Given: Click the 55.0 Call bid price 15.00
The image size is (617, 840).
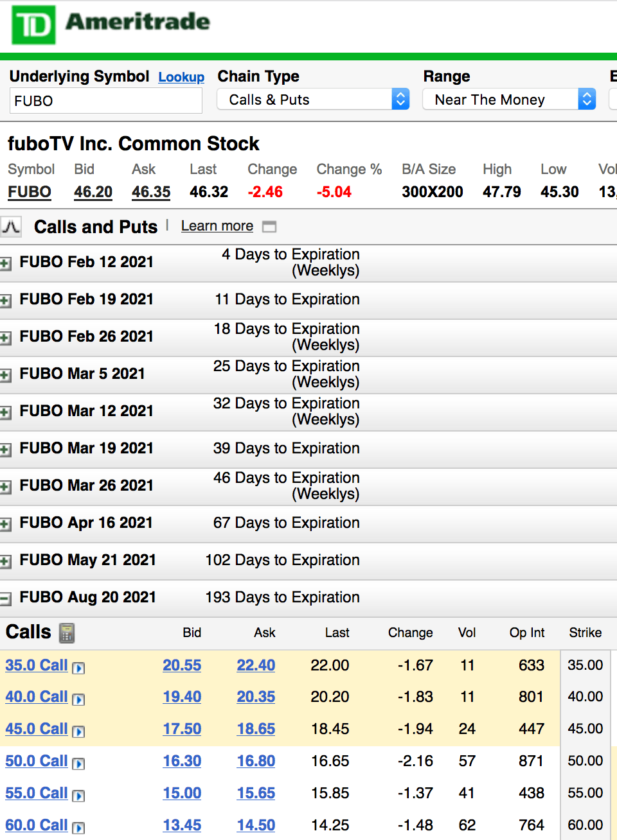Looking at the screenshot, I should pyautogui.click(x=182, y=793).
